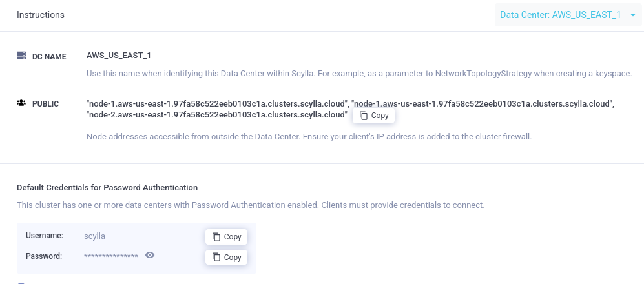Click the Password: label
The height and width of the screenshot is (284, 644).
coord(44,256)
